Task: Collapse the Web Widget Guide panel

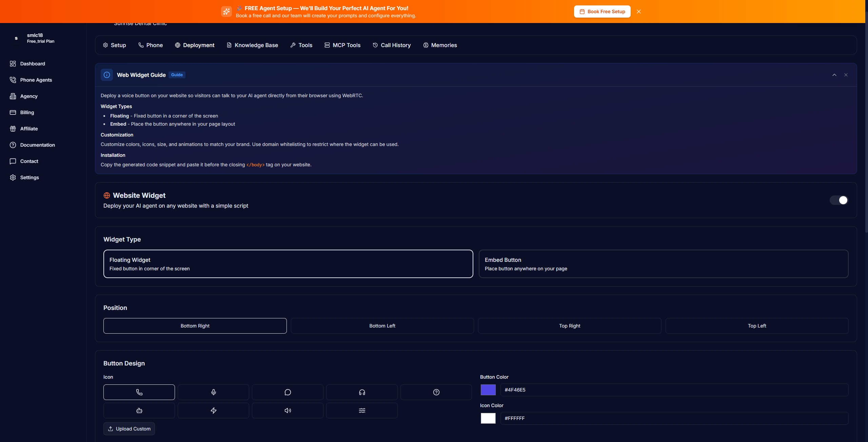Action: click(x=834, y=75)
